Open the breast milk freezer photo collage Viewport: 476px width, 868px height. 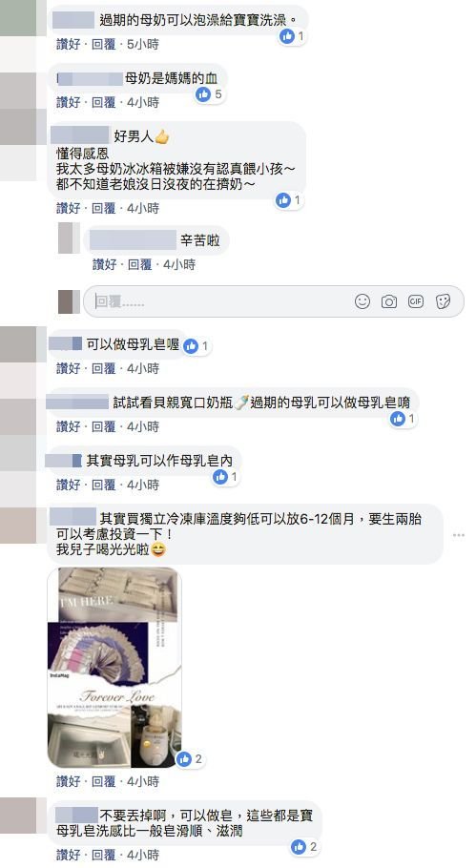(114, 667)
